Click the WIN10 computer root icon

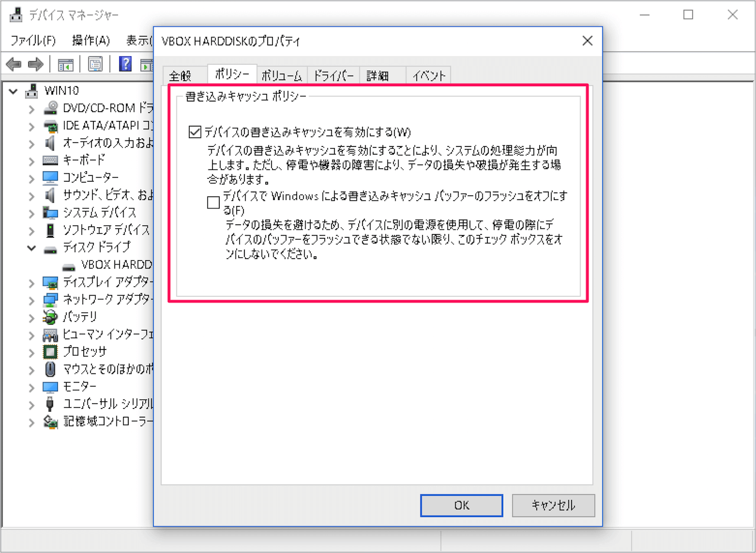[32, 91]
